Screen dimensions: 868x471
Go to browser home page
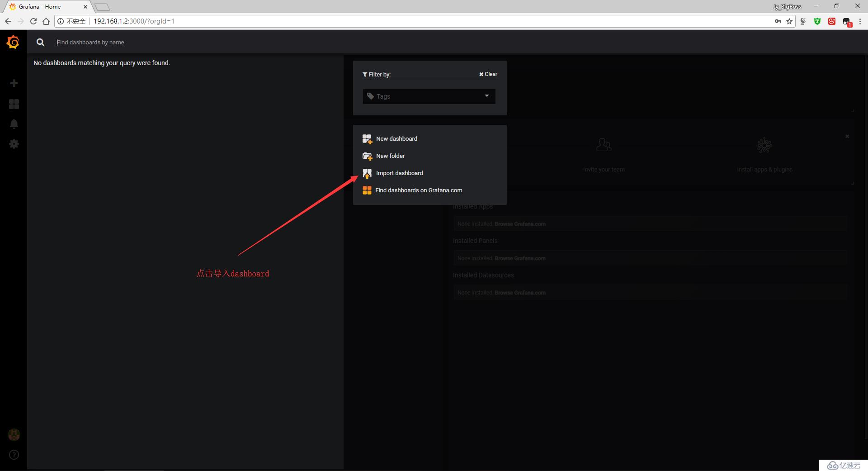[x=46, y=21]
